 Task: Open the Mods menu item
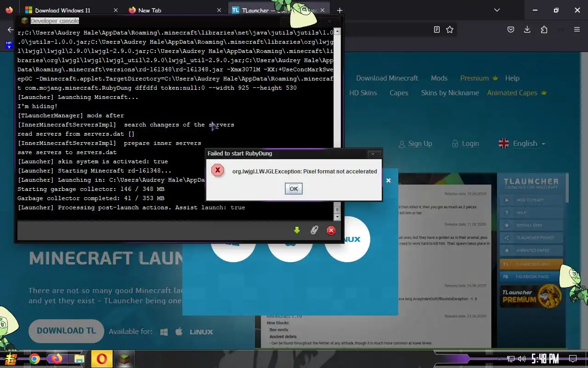coord(439,78)
